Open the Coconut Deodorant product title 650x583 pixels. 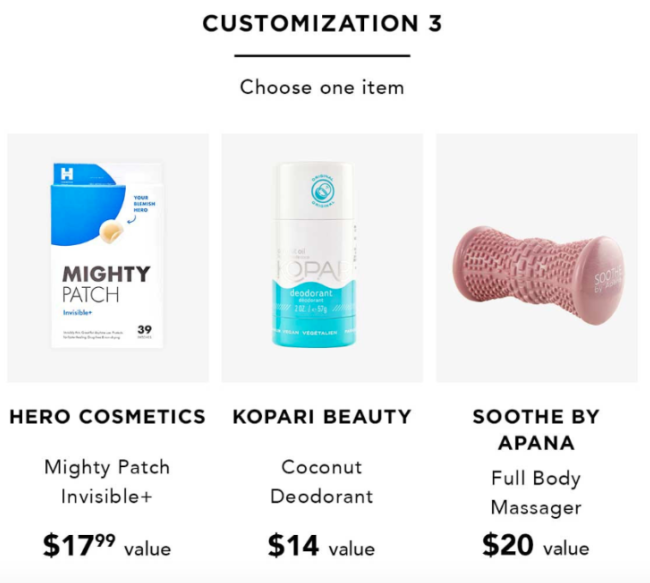coord(322,482)
